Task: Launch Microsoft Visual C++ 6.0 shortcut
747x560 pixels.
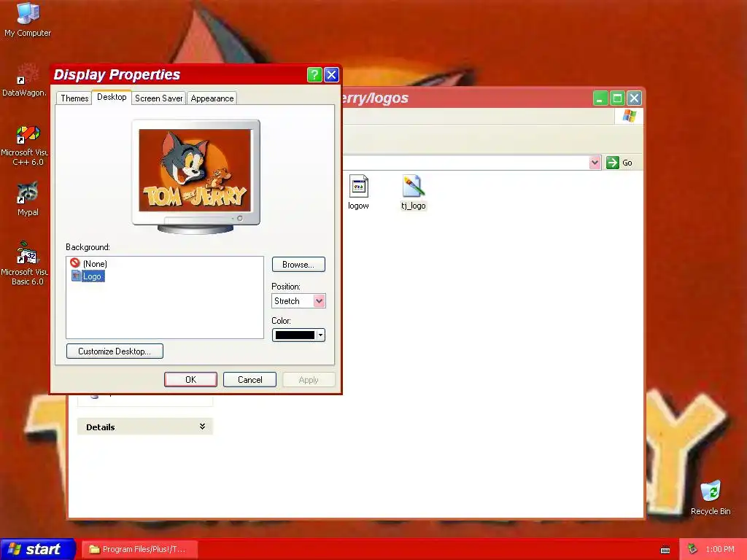Action: [x=26, y=145]
